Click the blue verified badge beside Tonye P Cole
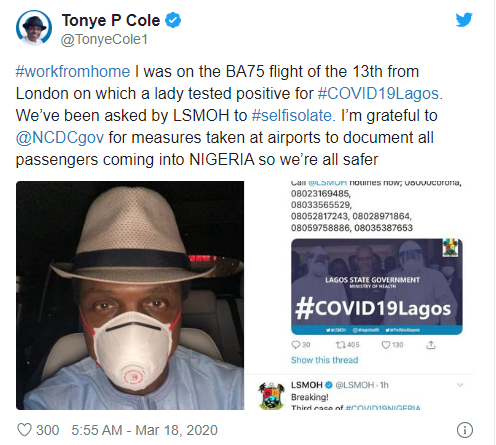The width and height of the screenshot is (496, 445). [x=173, y=20]
